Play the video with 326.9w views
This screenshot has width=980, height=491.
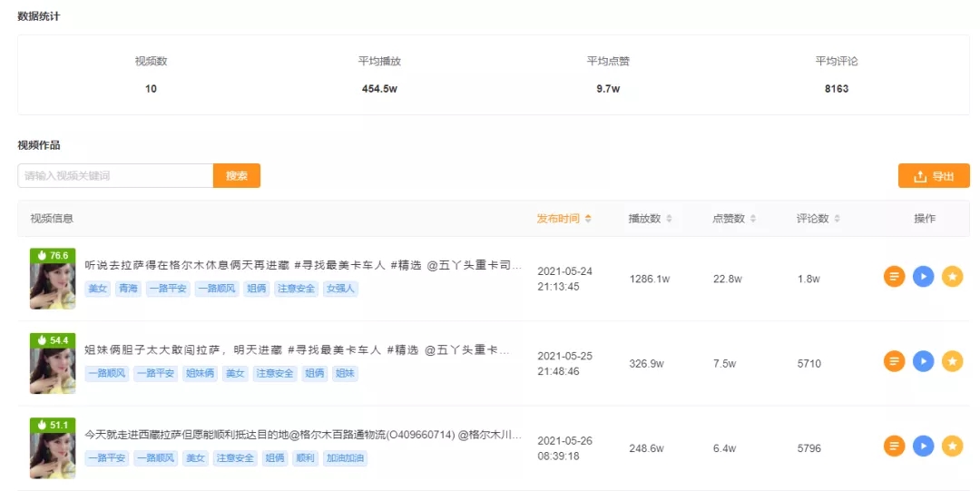coord(923,361)
